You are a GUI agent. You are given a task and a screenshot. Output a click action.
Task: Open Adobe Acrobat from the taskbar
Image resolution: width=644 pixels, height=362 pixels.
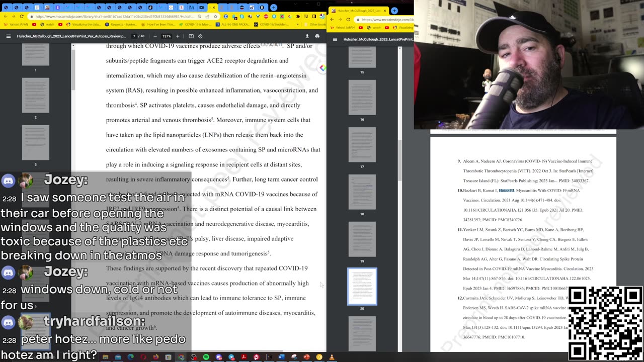tap(244, 357)
